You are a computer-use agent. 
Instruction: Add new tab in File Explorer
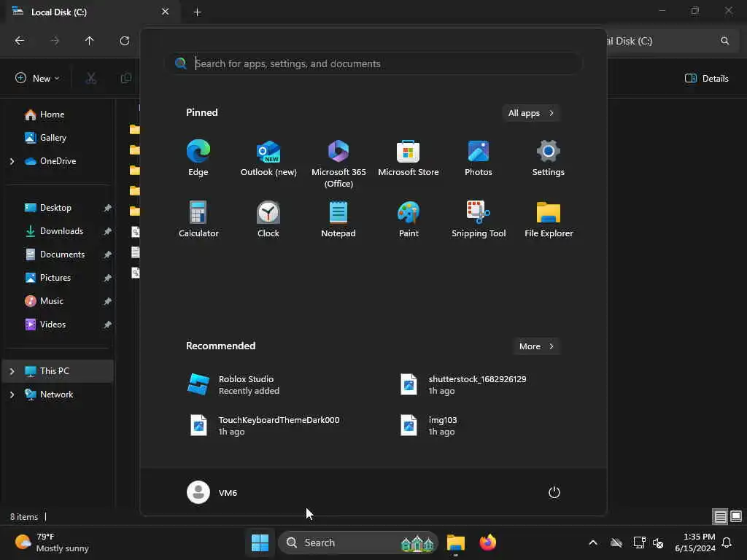pos(197,12)
